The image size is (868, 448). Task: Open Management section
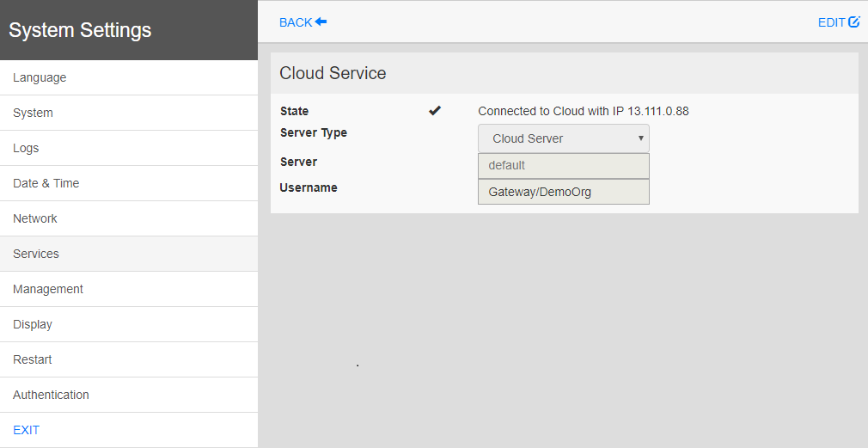click(x=129, y=289)
